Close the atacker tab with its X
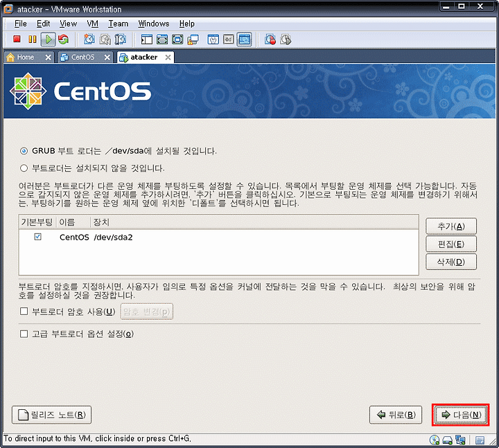 tap(168, 57)
